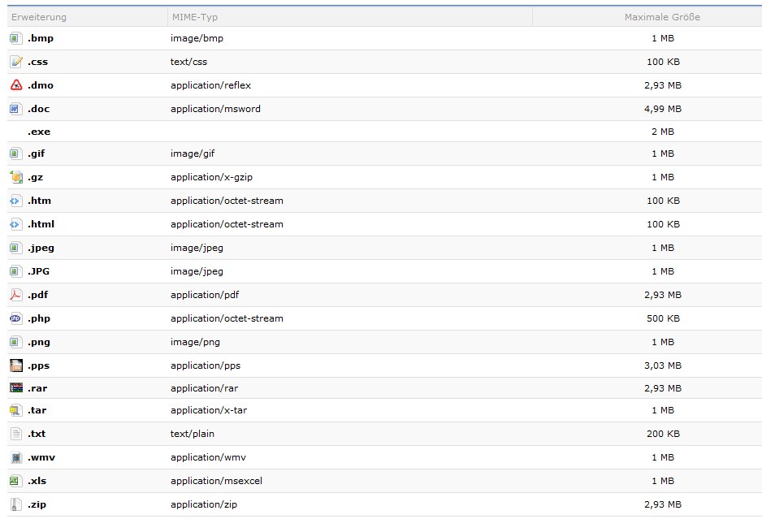Click the .css notepad file icon
Image resolution: width=762 pixels, height=532 pixels.
(15, 62)
